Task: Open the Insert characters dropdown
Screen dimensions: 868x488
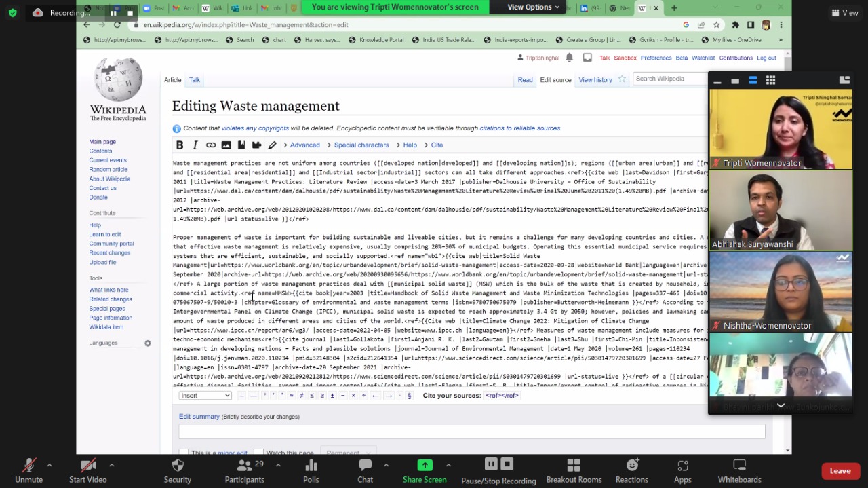Action: coord(205,396)
